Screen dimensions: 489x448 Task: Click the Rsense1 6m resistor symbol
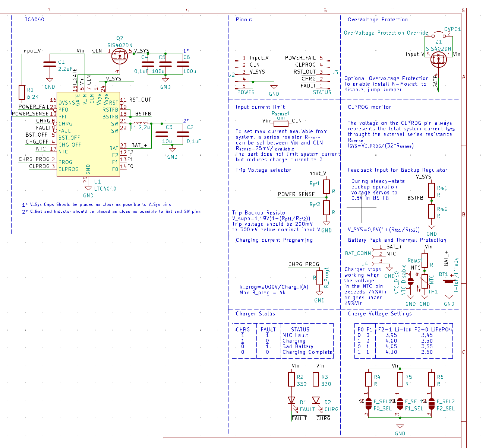[281, 121]
